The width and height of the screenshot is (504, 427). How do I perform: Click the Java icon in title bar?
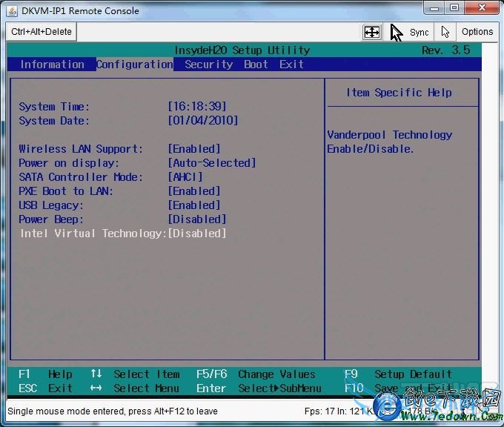12,11
